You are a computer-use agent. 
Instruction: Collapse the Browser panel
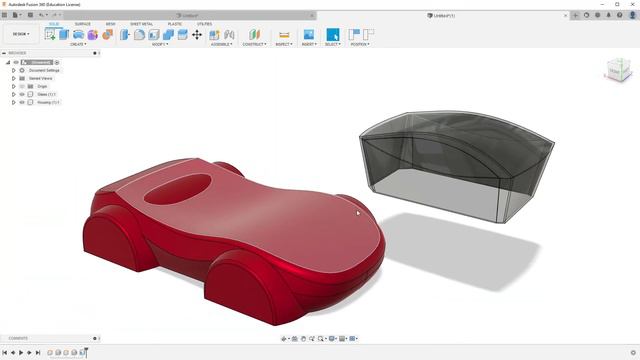point(4,53)
